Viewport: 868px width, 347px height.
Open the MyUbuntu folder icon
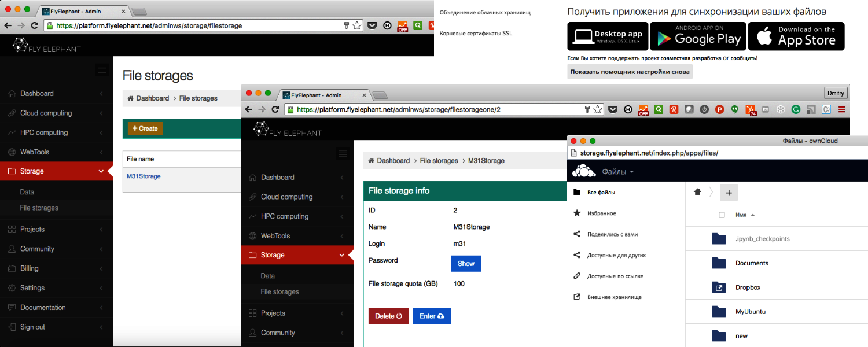click(719, 312)
